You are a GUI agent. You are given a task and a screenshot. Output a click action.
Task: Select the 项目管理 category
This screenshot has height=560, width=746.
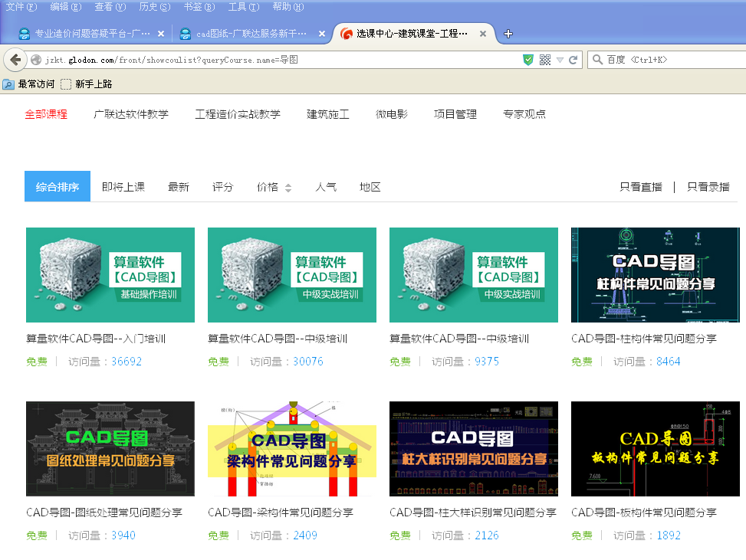pos(455,114)
